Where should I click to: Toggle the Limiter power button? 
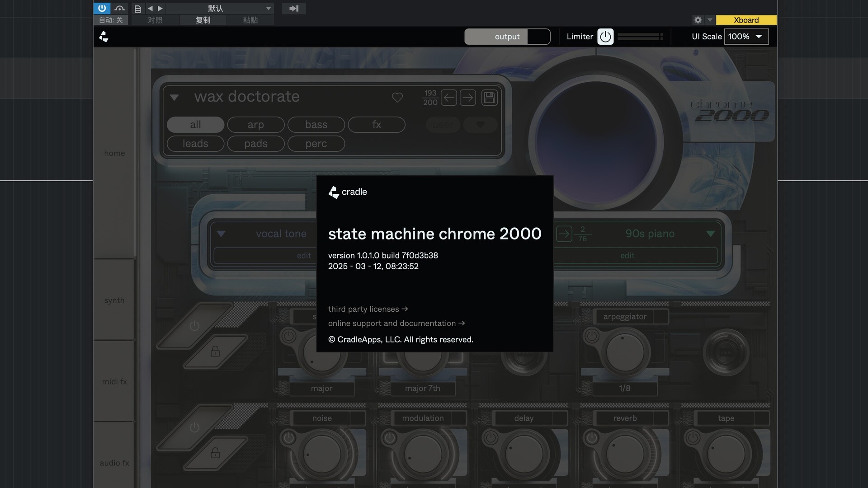605,37
